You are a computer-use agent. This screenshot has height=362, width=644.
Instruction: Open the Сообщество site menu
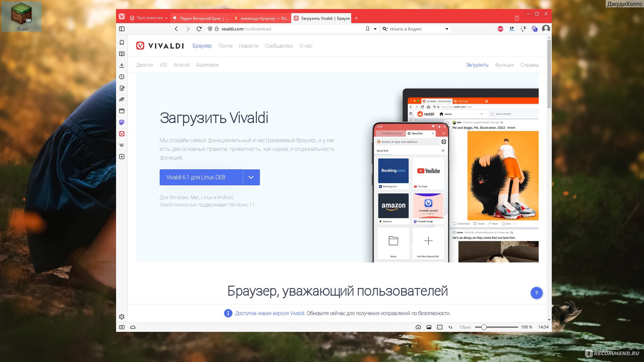279,46
